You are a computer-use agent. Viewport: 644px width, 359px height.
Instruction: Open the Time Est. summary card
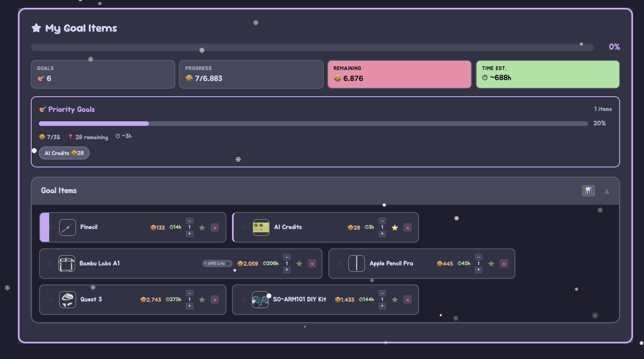coord(547,74)
